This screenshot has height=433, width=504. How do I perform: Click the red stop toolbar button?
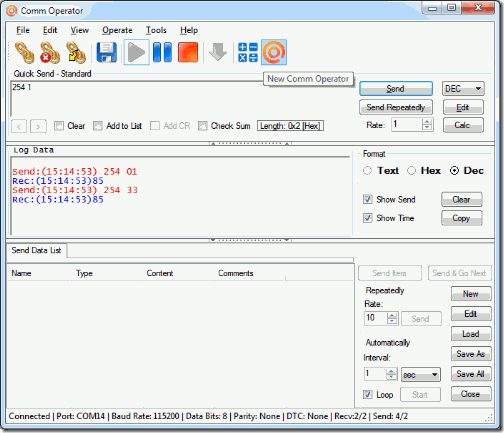(x=188, y=52)
